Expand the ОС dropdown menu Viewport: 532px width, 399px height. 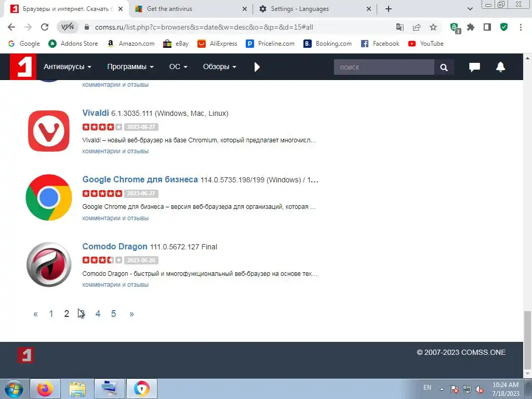178,67
